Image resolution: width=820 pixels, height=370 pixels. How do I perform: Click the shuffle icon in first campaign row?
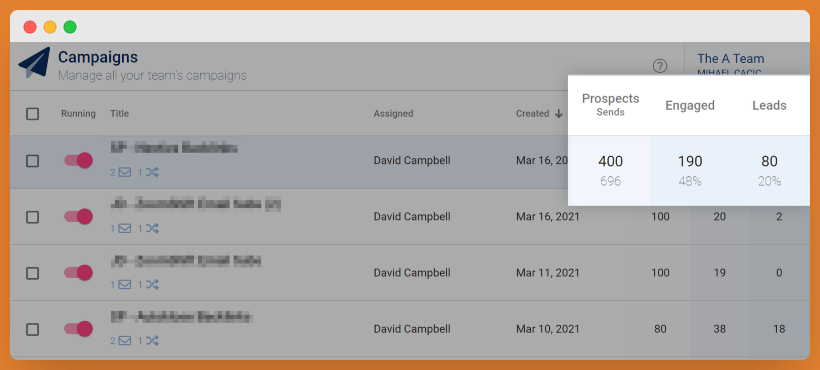tap(152, 172)
